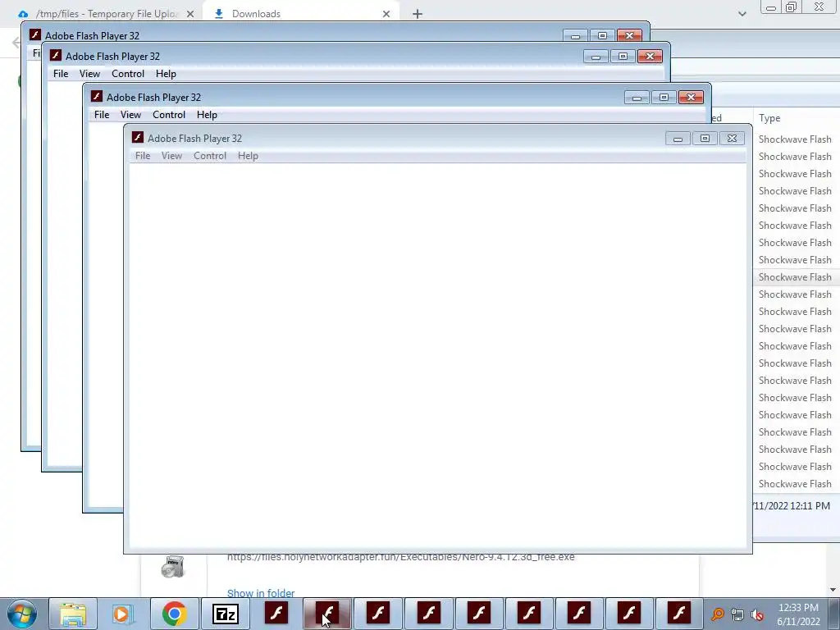Close the backmost Flash Player window with the red X
The width and height of the screenshot is (840, 630).
pyautogui.click(x=629, y=35)
